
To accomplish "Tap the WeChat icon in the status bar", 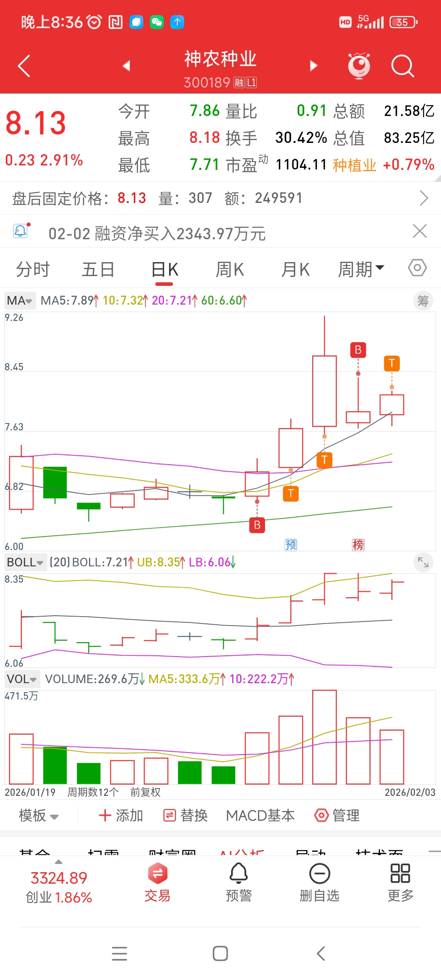I will tap(157, 22).
